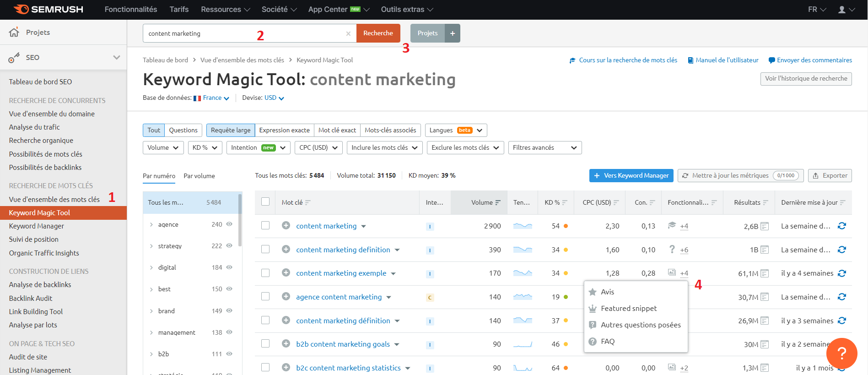
Task: Open the Intention filter dropdown
Action: tap(259, 147)
